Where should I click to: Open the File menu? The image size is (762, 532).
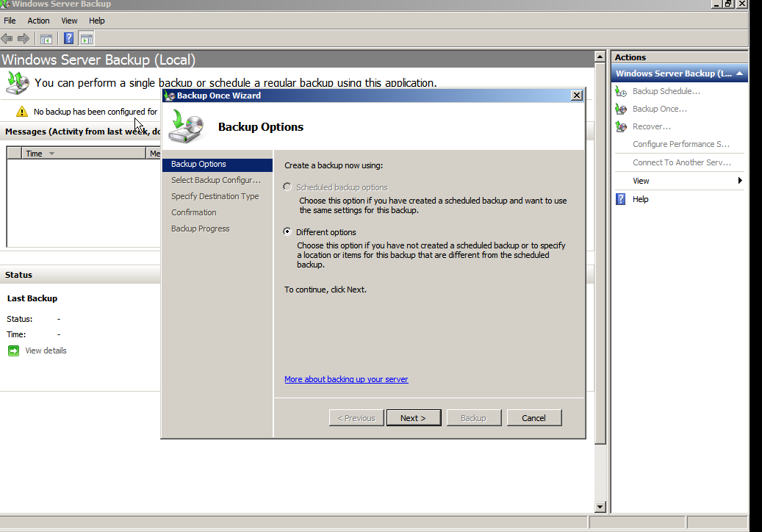tap(10, 21)
